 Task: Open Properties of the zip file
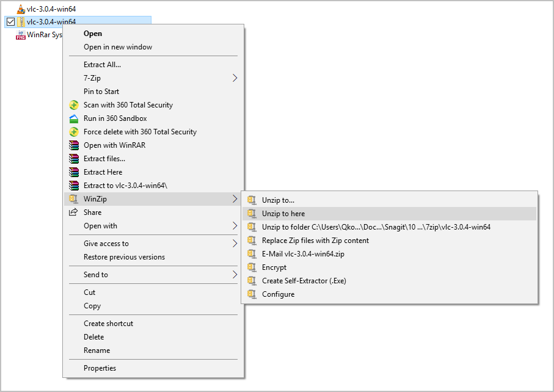pyautogui.click(x=100, y=368)
